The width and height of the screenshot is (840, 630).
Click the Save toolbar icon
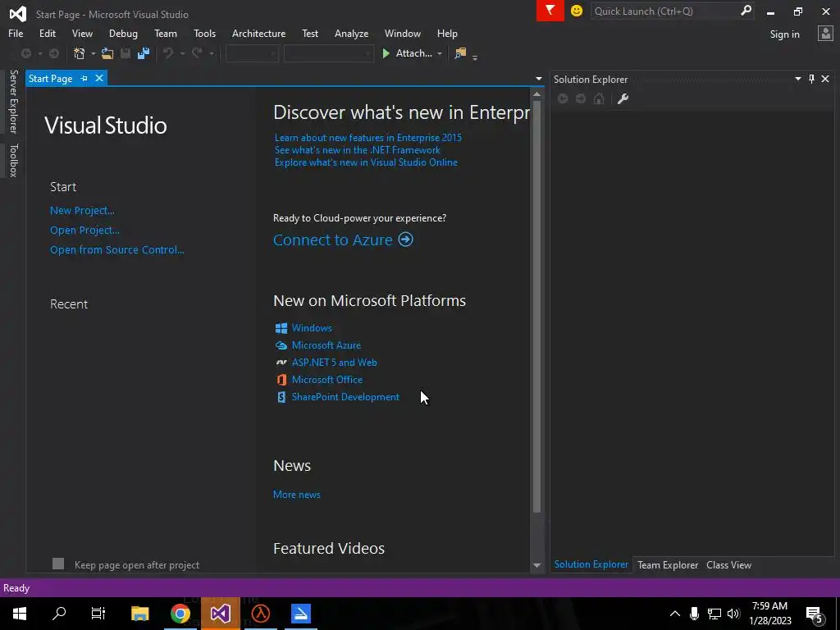126,53
